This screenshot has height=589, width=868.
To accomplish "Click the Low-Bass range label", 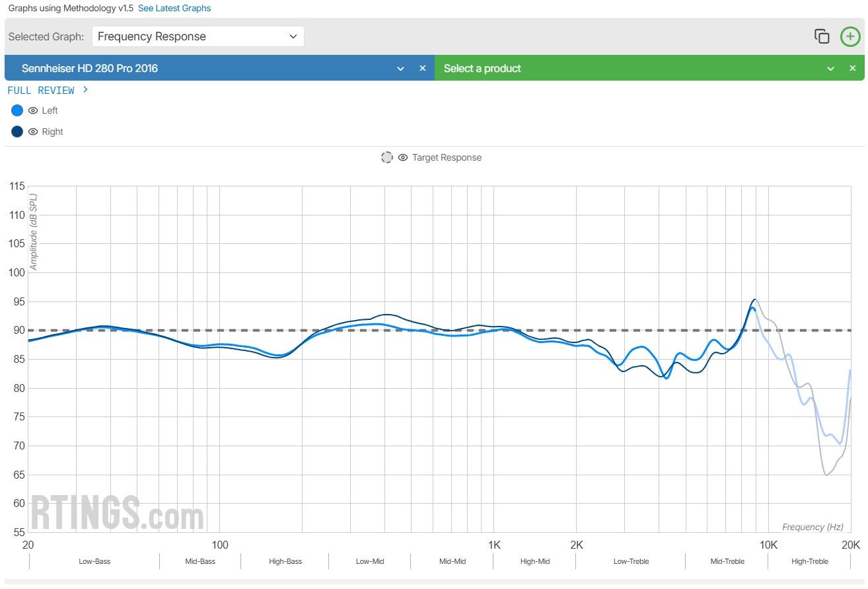I will click(x=94, y=561).
